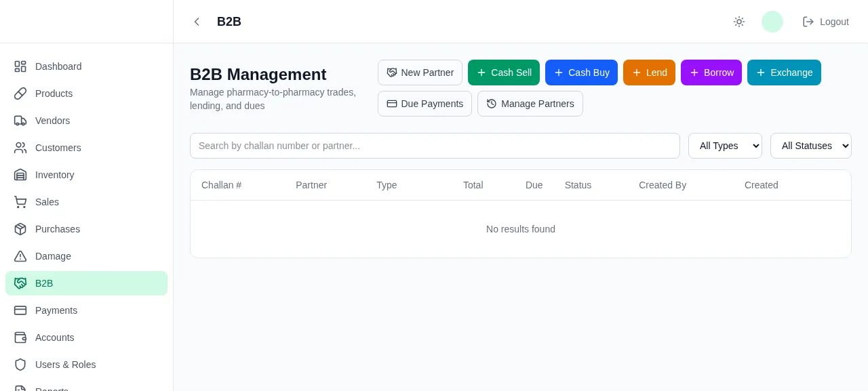Go back using the header arrow
Screen dimensions: 868x391
tap(197, 22)
